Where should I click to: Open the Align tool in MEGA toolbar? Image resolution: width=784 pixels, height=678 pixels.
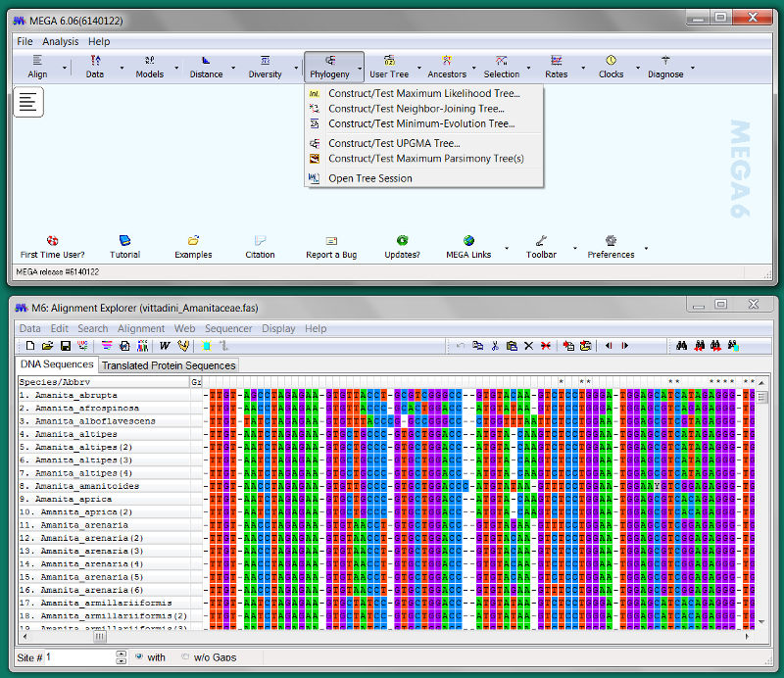(x=37, y=67)
